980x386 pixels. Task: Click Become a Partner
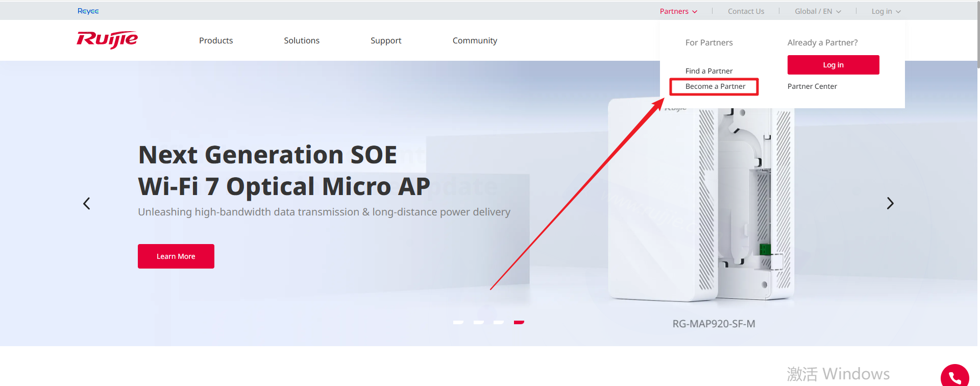pyautogui.click(x=715, y=86)
